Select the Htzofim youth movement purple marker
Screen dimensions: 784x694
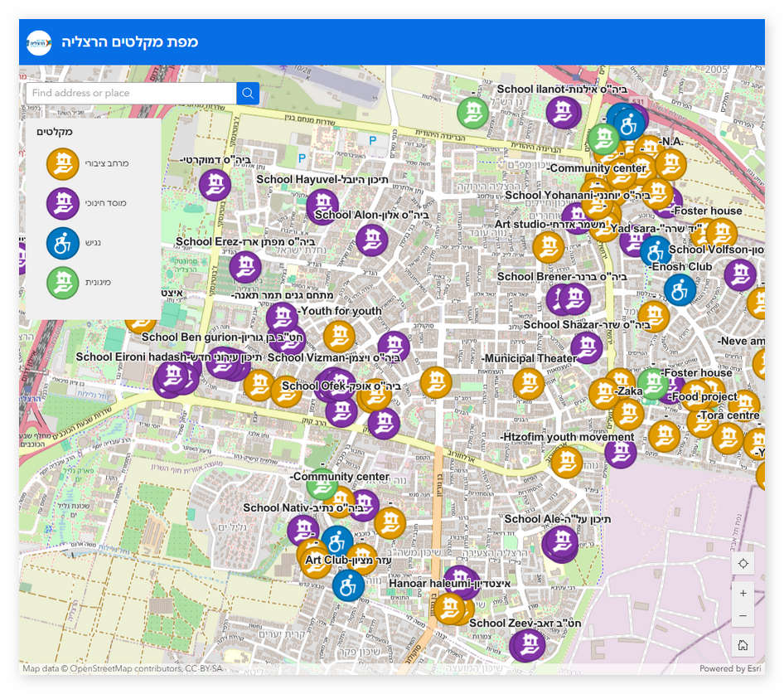621,453
